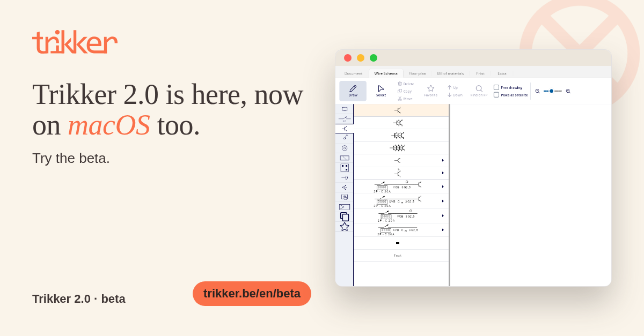Enable the Free drawing checkbox

pos(496,87)
